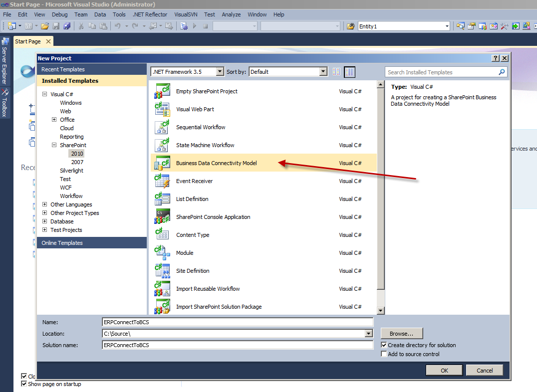Expand the Database tree node
537x392 pixels.
[44, 221]
